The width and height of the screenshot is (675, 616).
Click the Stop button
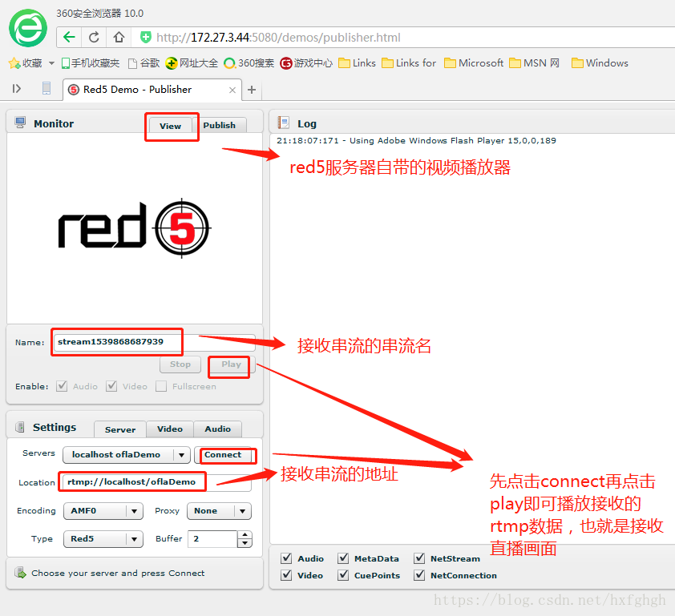[180, 364]
